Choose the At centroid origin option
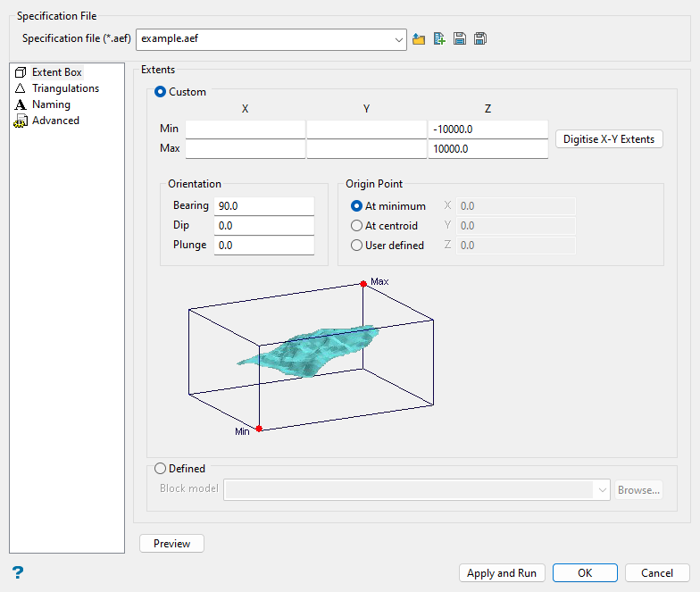Screen dimensions: 700x592 (357, 226)
